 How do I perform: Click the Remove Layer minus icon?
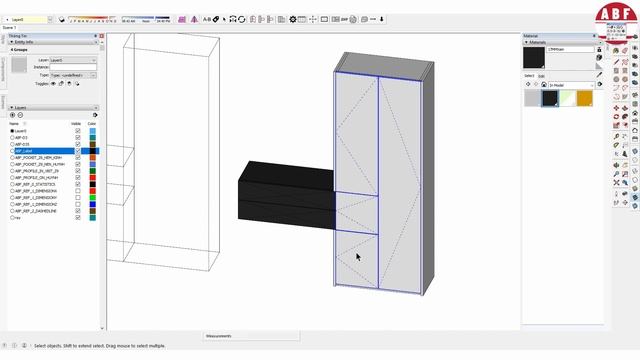point(20,115)
